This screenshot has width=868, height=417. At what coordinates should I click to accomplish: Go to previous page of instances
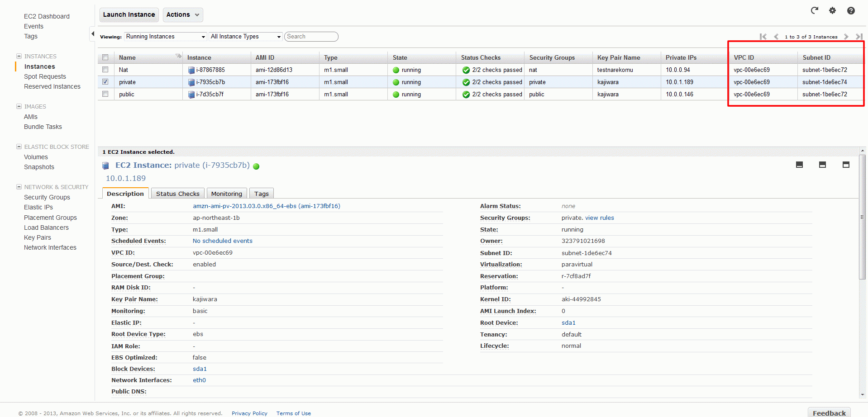776,37
